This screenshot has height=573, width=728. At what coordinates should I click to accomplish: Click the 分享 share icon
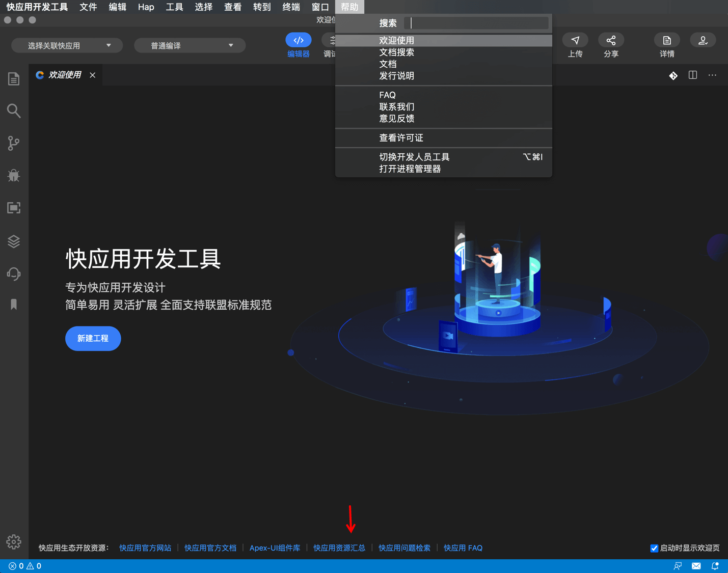point(611,40)
